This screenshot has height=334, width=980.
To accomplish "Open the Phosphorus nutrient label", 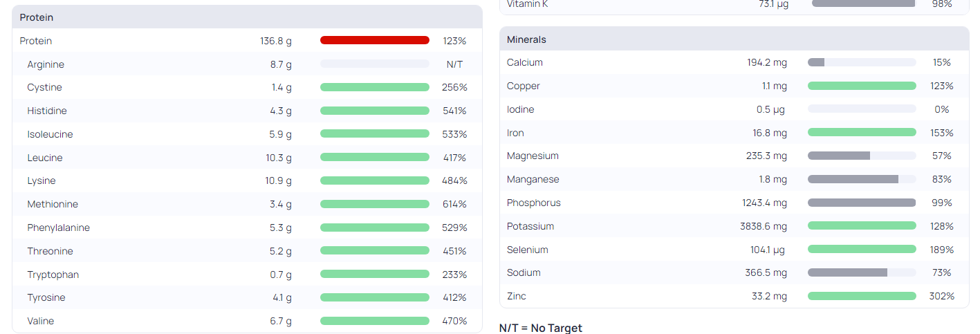I will 534,203.
